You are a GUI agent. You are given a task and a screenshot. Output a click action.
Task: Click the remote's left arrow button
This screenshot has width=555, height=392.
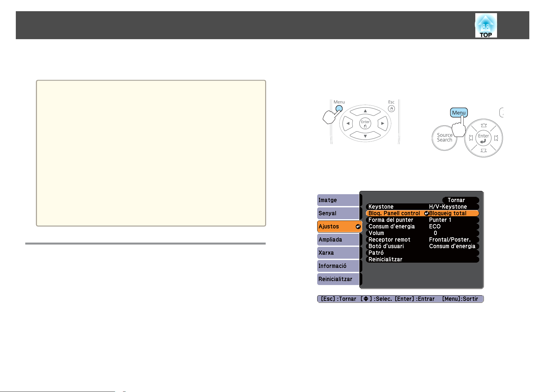tap(348, 124)
